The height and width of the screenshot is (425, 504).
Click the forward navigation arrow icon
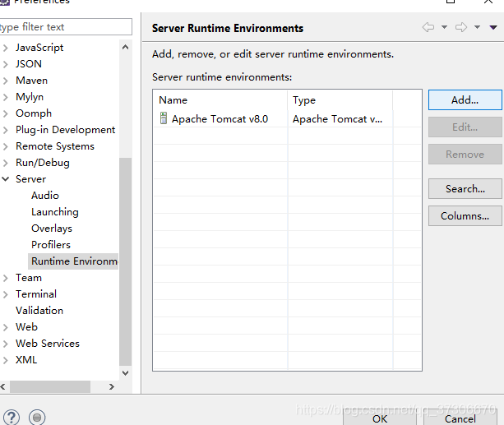tap(461, 27)
